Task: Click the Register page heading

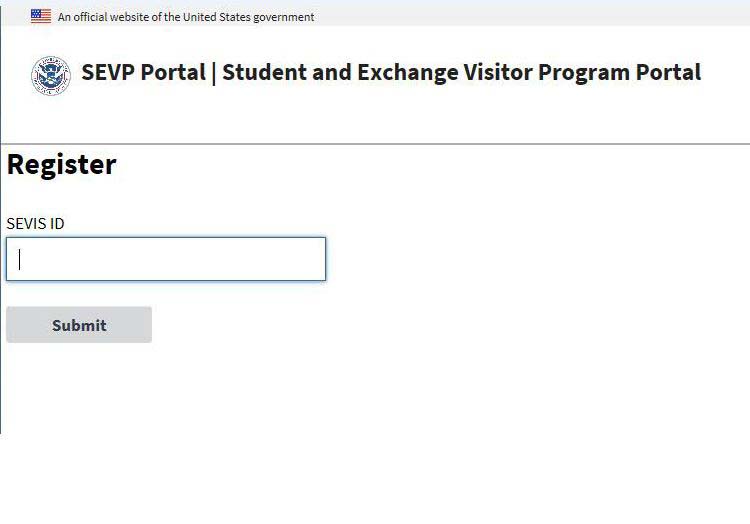Action: pyautogui.click(x=62, y=165)
